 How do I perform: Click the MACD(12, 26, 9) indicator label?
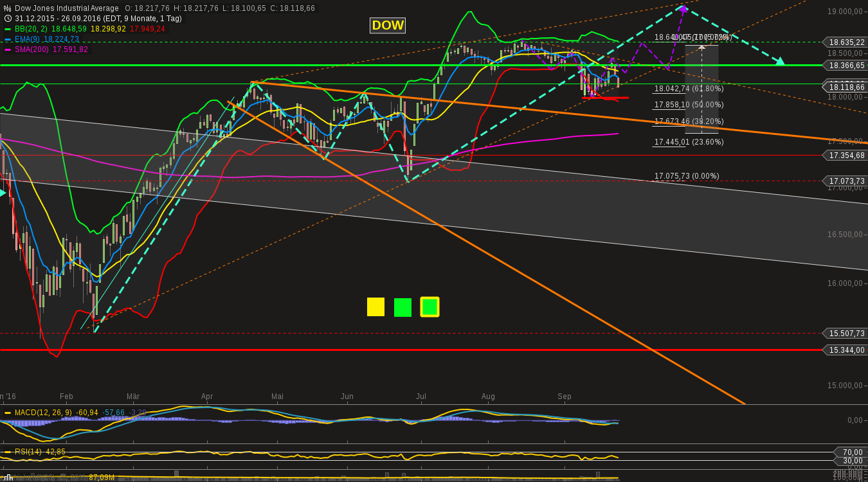pyautogui.click(x=42, y=413)
